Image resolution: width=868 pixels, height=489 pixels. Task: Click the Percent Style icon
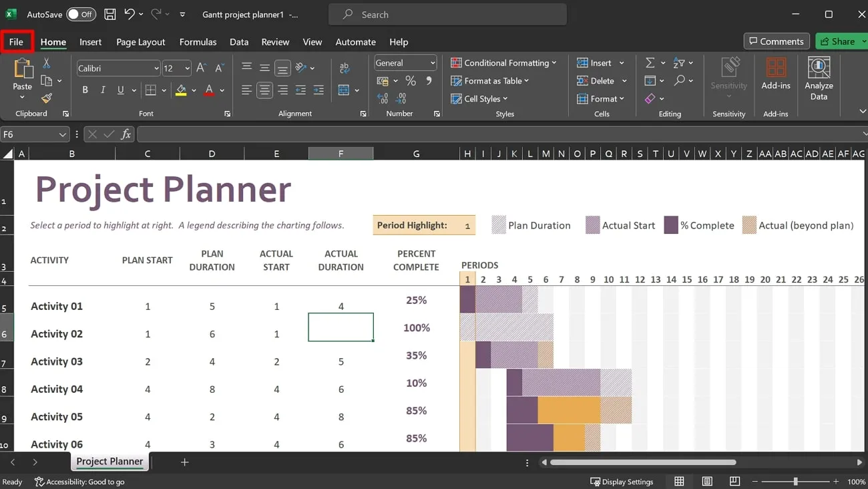pos(411,80)
